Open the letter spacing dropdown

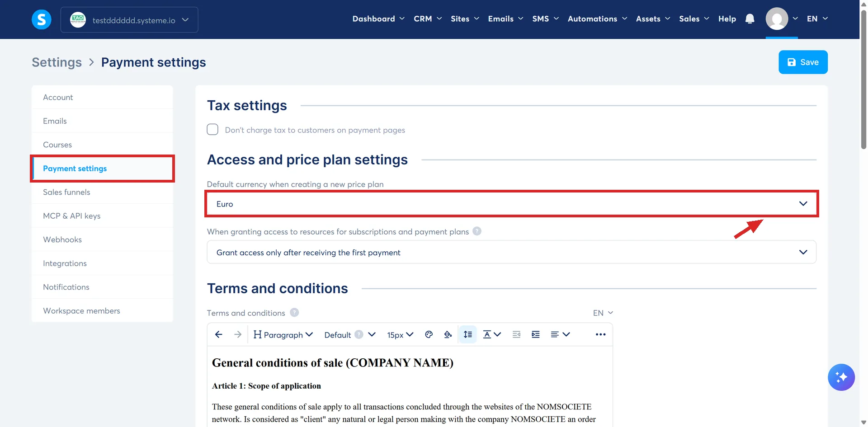click(492, 334)
